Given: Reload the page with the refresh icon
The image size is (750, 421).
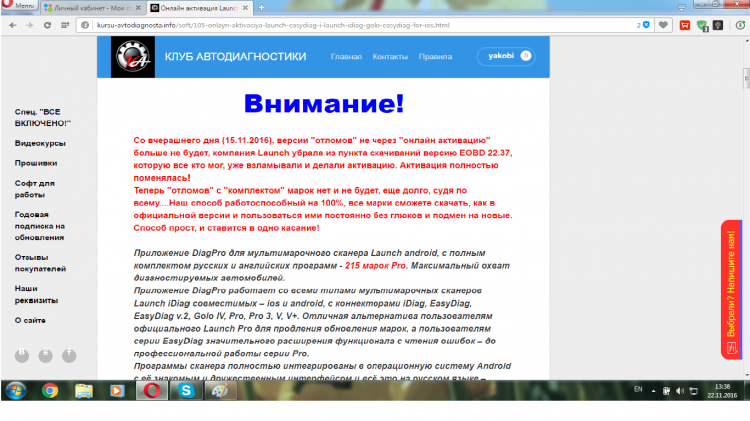Looking at the screenshot, I should tap(46, 24).
